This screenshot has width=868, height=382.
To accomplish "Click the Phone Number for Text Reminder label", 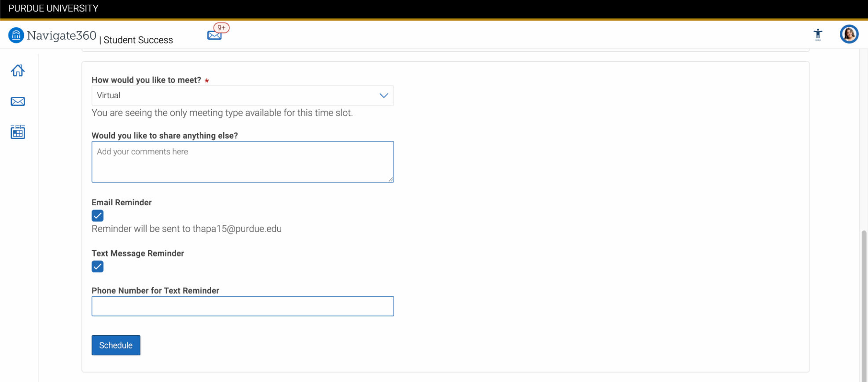I will coord(155,291).
